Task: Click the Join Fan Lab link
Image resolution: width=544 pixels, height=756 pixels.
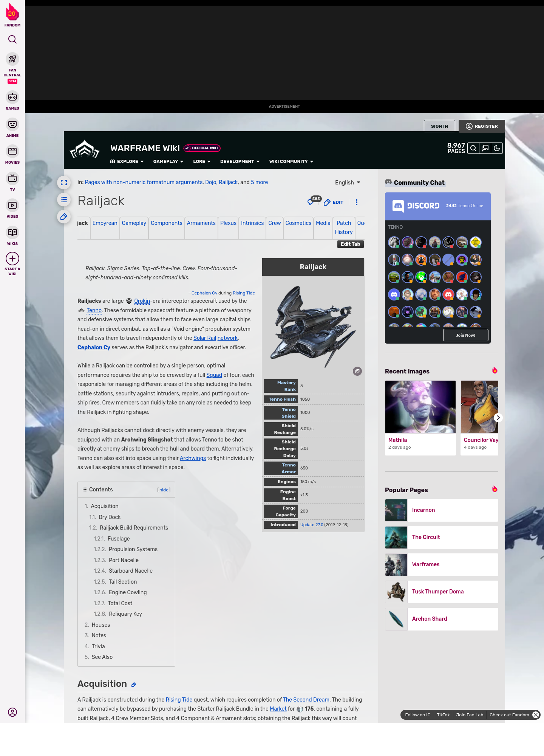Action: [470, 715]
